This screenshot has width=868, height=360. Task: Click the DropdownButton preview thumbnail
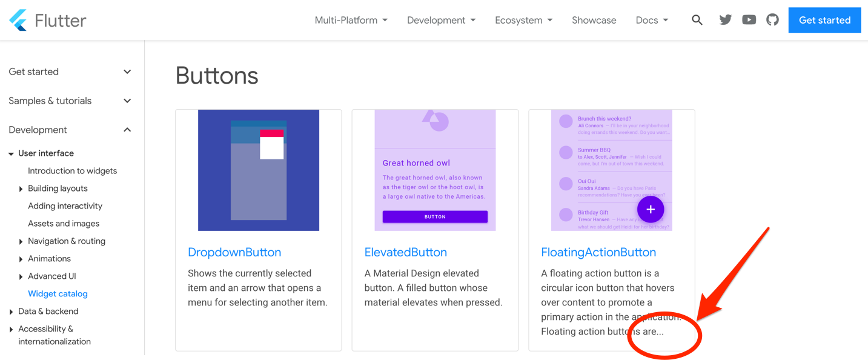pos(259,170)
